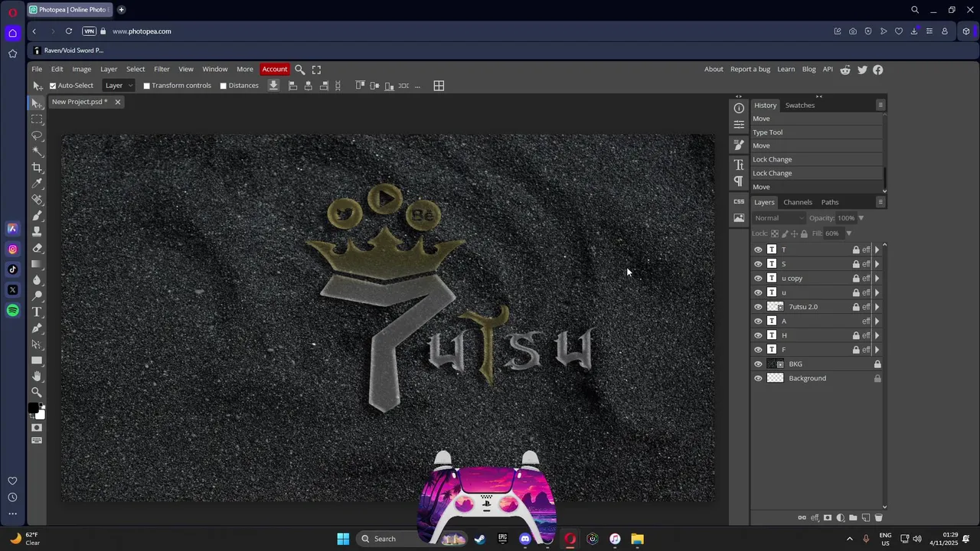Select the Path Select tool
980x551 pixels.
[x=37, y=344]
